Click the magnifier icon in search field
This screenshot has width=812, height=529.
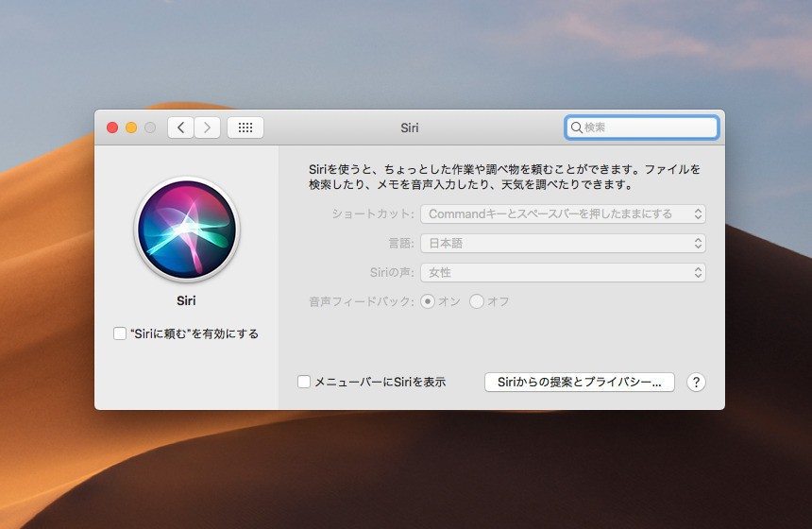[x=576, y=128]
